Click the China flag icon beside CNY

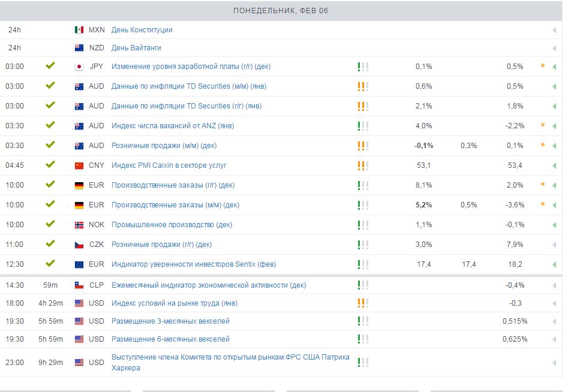(79, 165)
